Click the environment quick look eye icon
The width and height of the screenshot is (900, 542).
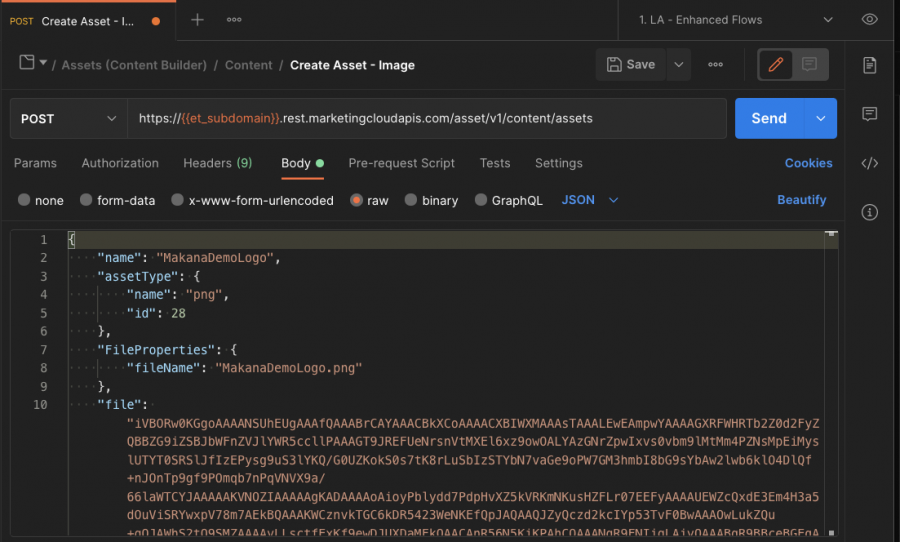click(x=870, y=20)
